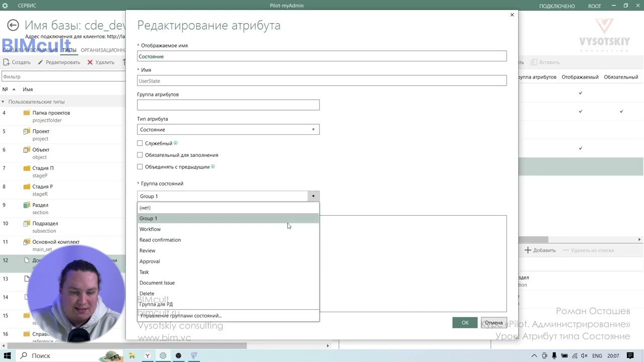Viewport: 644px width, 362px height.
Task: Close the Редактирование атрибута dialog
Action: pos(512,15)
